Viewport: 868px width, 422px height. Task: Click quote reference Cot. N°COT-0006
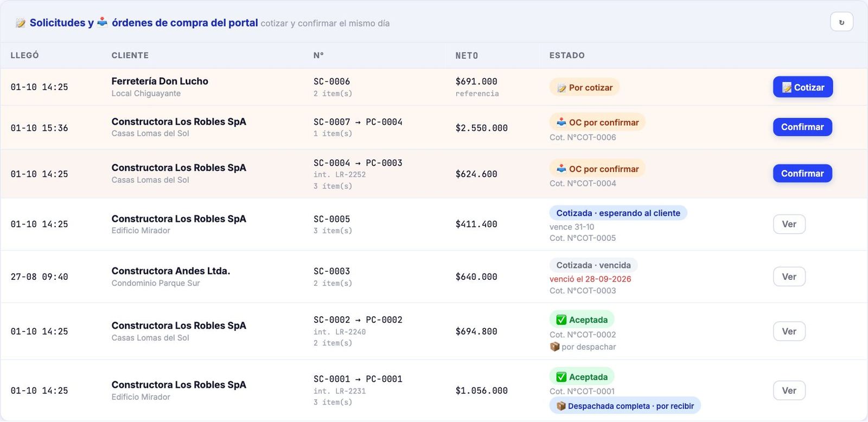coord(583,137)
